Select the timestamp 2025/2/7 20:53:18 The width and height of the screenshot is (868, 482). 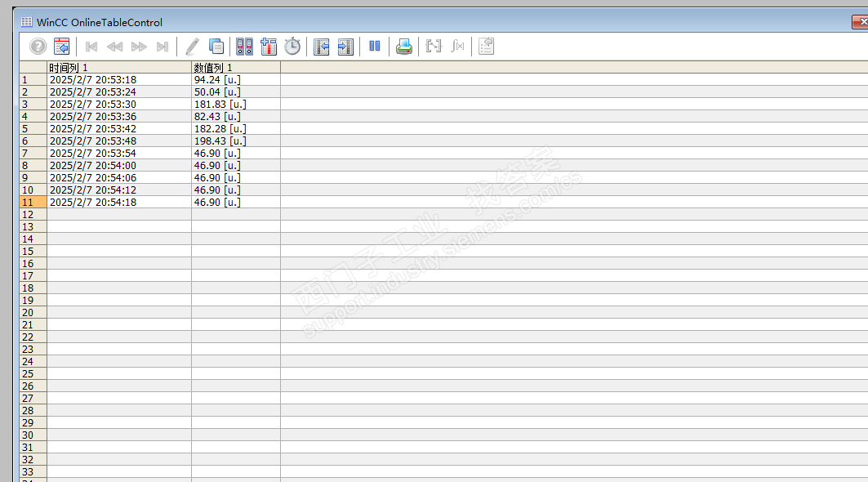click(93, 80)
